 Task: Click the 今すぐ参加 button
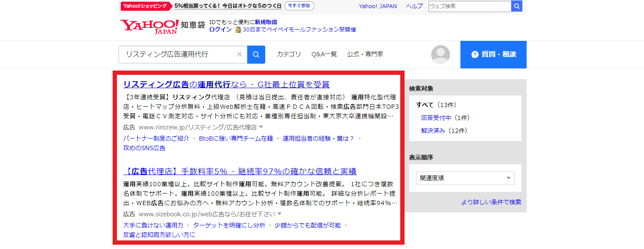(299, 6)
